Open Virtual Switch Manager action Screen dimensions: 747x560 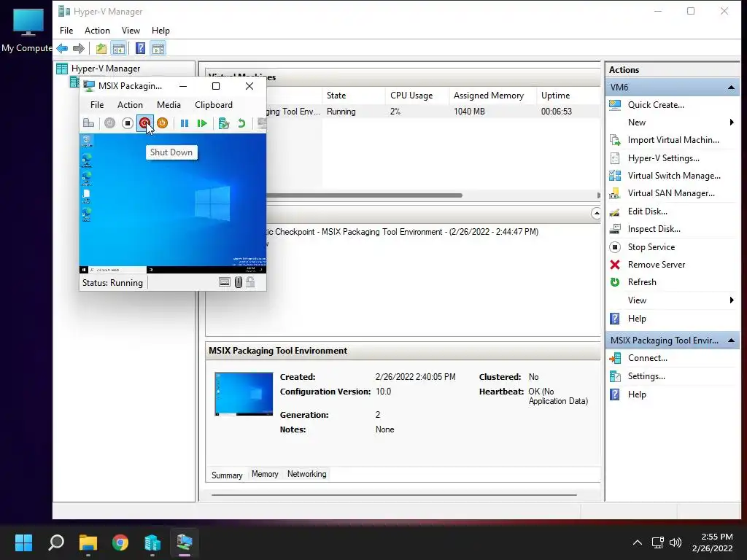pyautogui.click(x=673, y=176)
